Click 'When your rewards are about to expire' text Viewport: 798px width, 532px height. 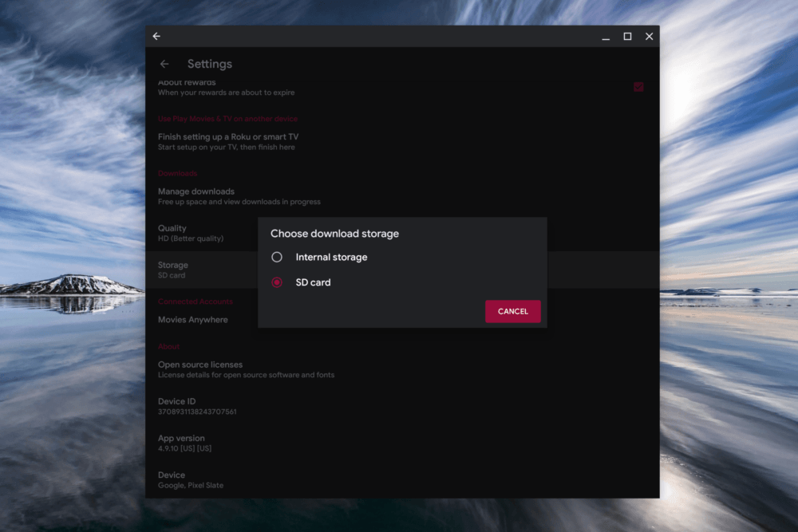(226, 93)
